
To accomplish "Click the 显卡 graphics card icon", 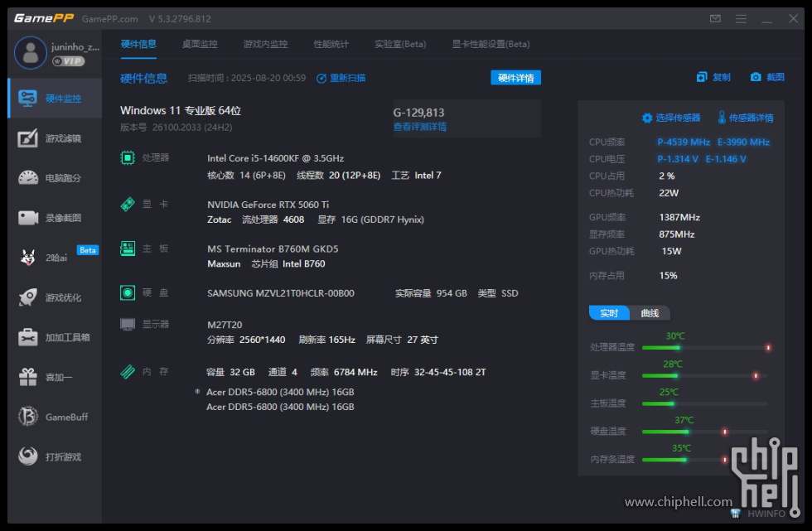I will pos(128,204).
